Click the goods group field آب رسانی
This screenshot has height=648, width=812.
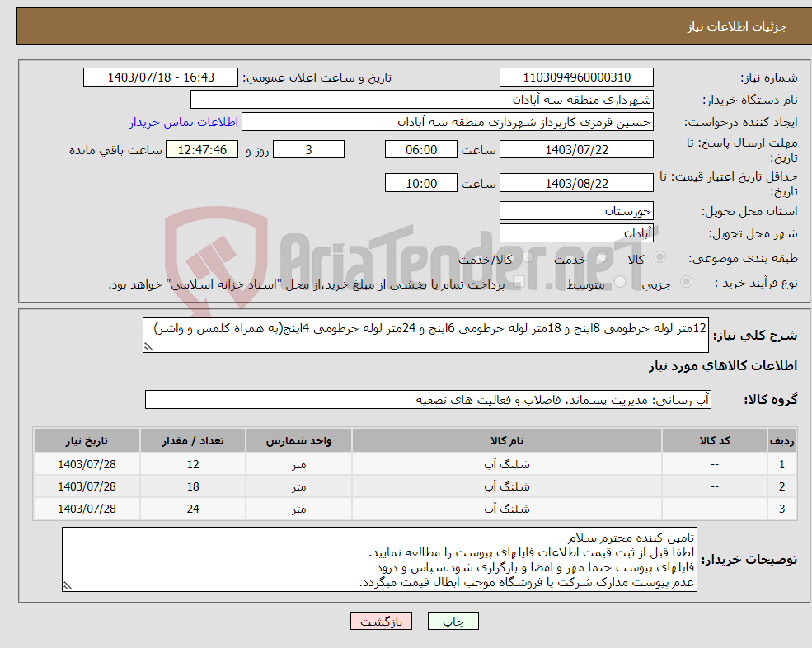click(429, 399)
